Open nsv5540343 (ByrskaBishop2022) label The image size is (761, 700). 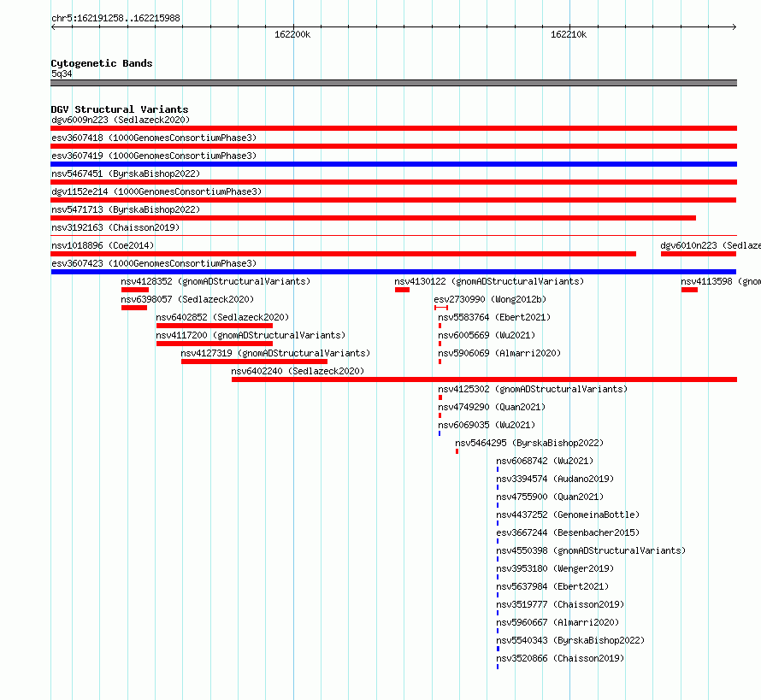click(570, 640)
